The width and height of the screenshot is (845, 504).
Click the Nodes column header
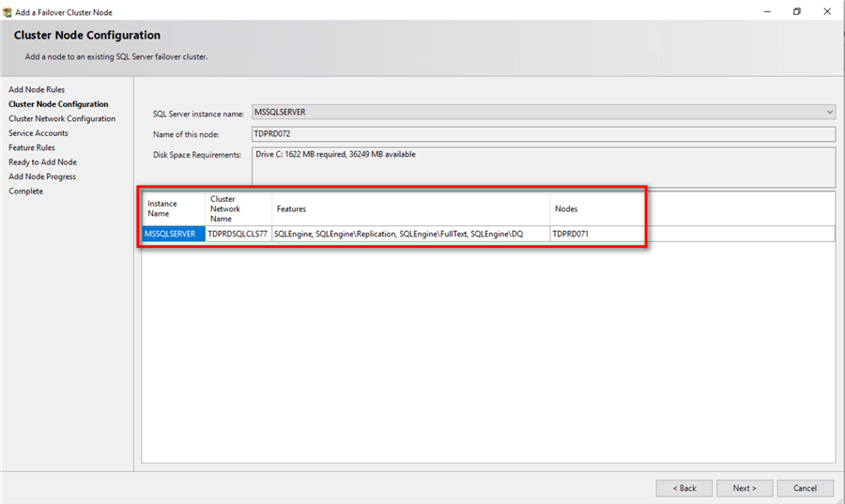595,208
